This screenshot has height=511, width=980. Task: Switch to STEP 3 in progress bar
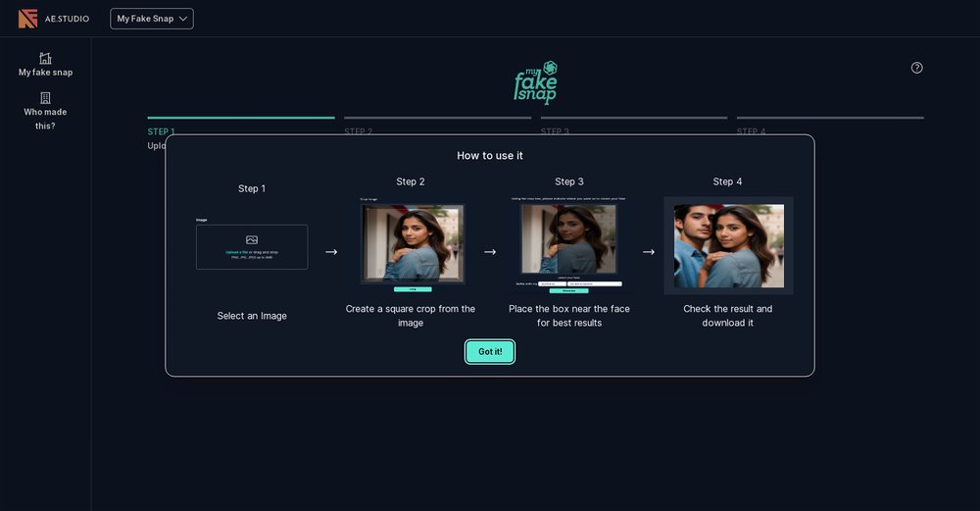555,130
